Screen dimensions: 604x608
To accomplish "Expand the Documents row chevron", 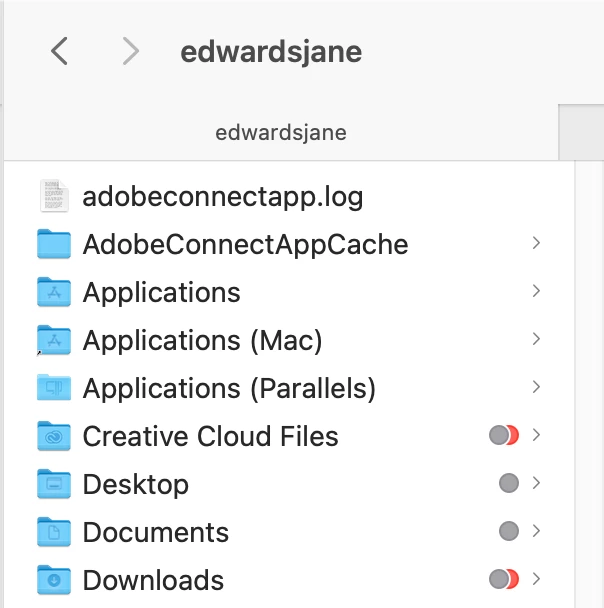I will coord(536,531).
